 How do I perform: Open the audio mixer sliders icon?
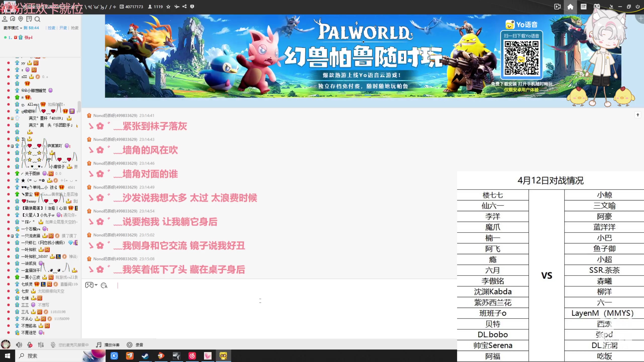41,345
